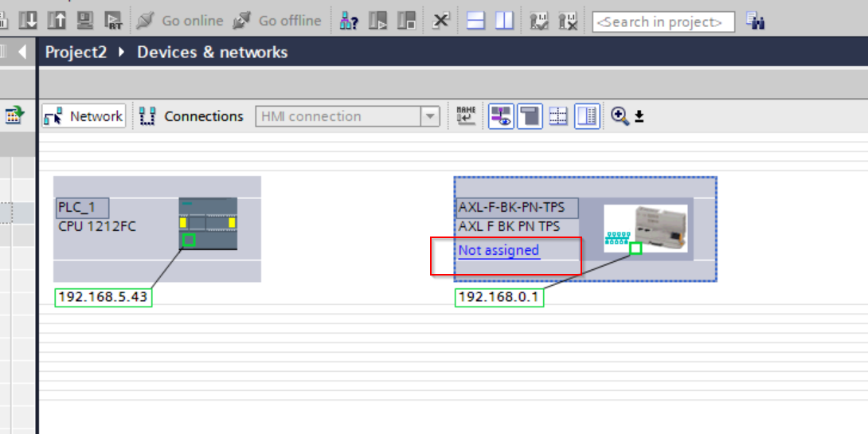The image size is (868, 434).
Task: Click the Go online button
Action: [180, 21]
